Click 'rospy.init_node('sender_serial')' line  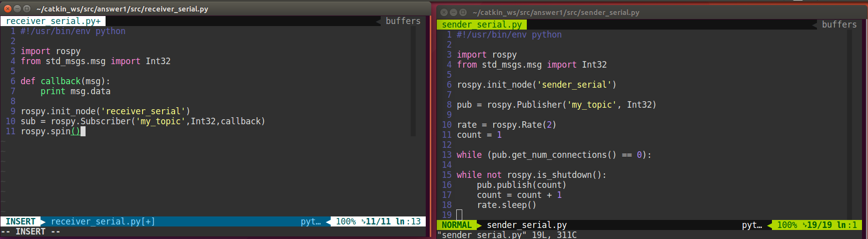pyautogui.click(x=537, y=85)
